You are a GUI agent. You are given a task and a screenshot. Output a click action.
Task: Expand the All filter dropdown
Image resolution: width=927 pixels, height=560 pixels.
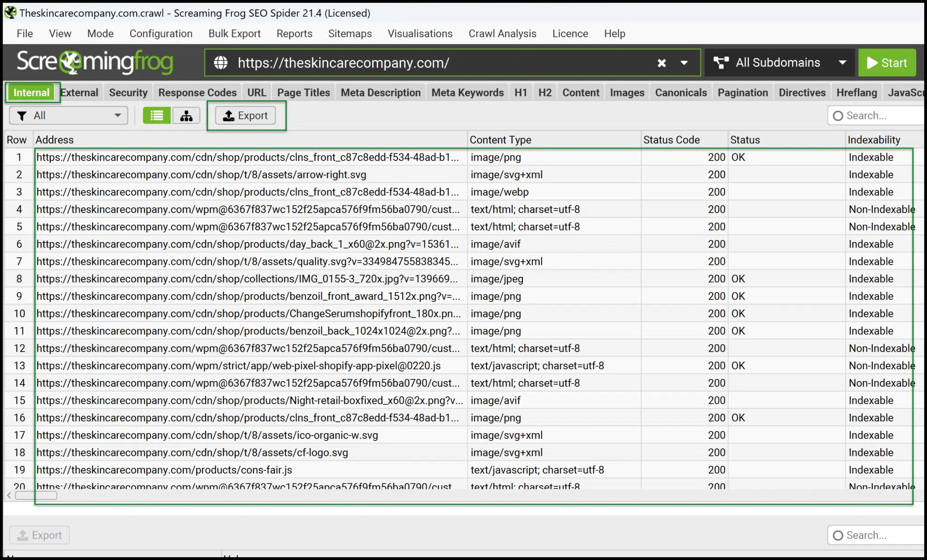(69, 115)
